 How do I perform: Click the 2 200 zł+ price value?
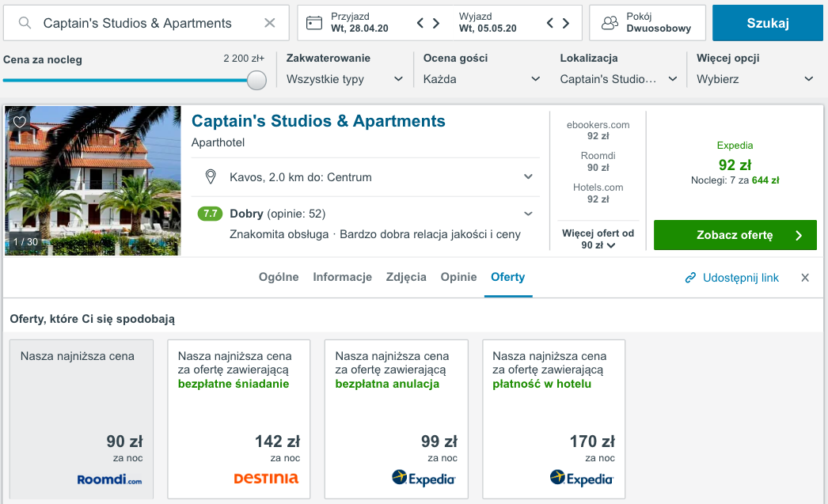point(244,59)
